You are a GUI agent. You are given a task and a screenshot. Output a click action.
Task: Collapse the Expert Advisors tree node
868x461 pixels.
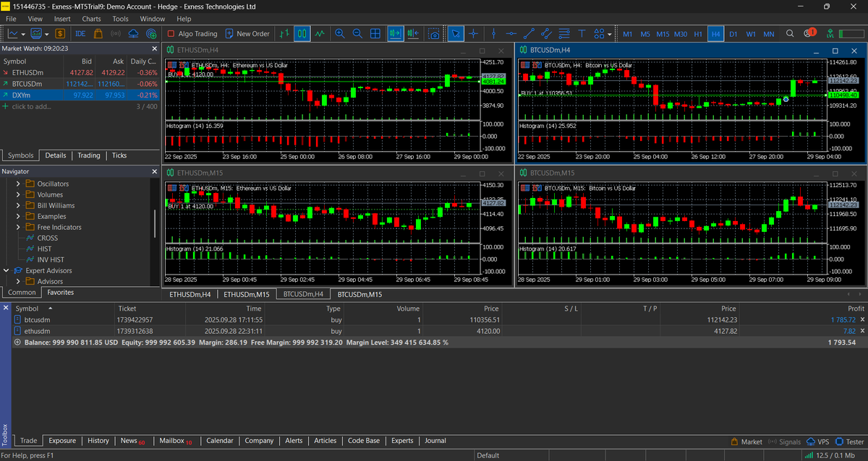7,270
